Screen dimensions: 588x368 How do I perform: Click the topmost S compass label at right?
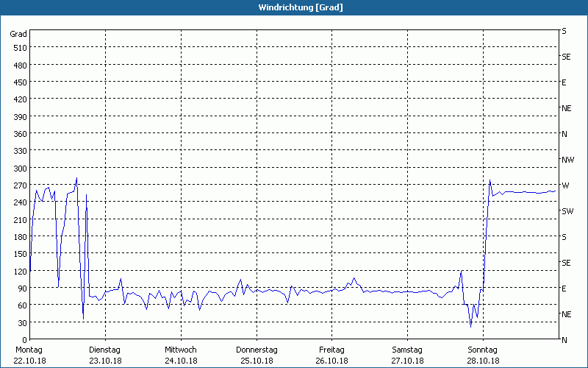pyautogui.click(x=564, y=31)
